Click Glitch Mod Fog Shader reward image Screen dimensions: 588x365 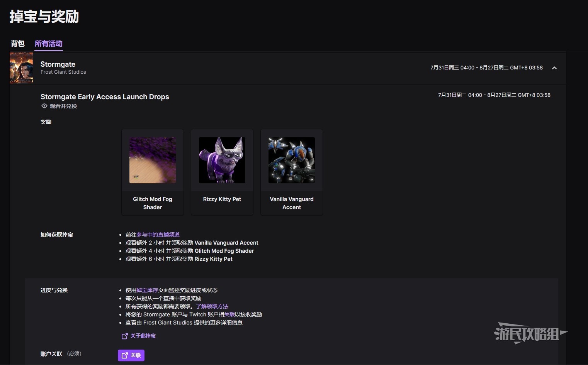coord(153,160)
